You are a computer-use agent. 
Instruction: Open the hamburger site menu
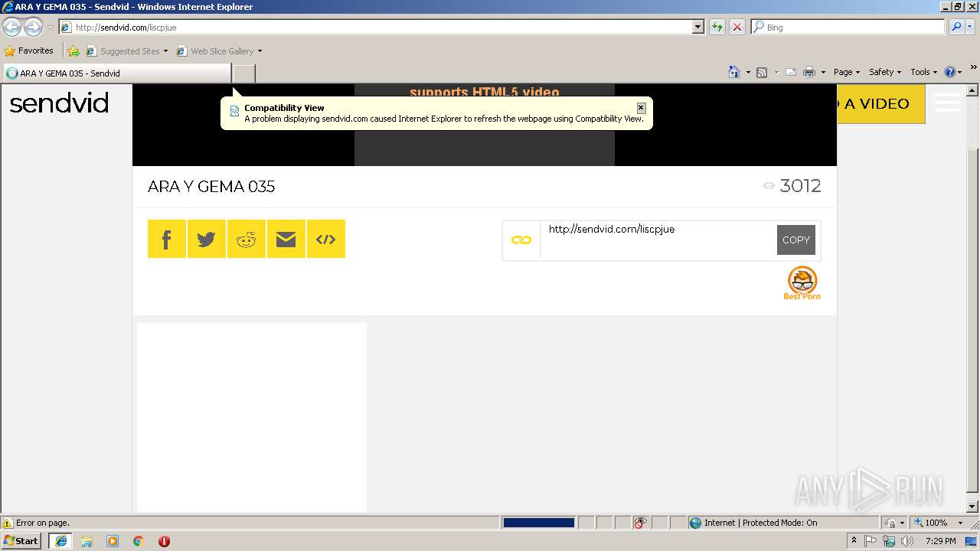[x=947, y=103]
